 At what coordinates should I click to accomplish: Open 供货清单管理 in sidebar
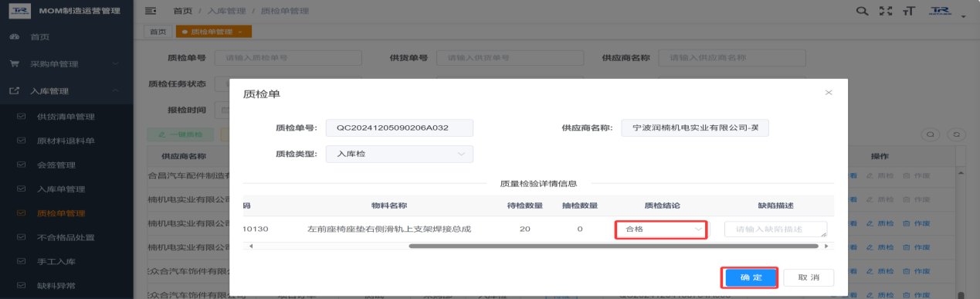click(66, 117)
